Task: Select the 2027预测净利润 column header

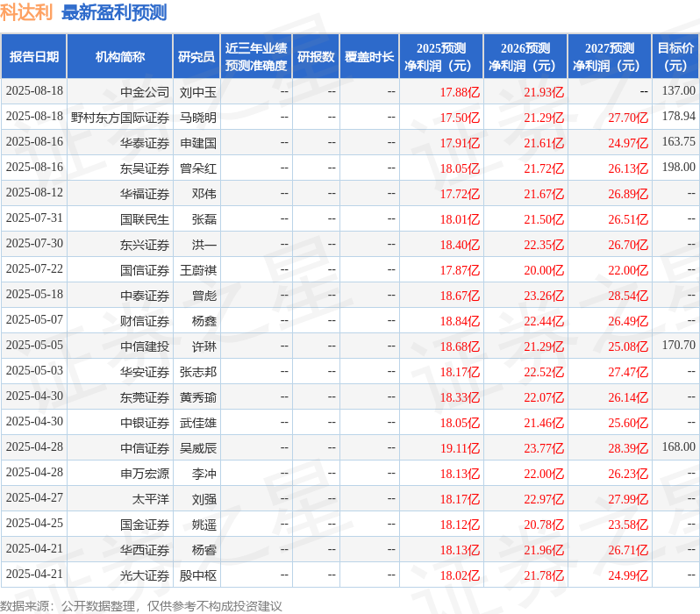Action: click(610, 57)
